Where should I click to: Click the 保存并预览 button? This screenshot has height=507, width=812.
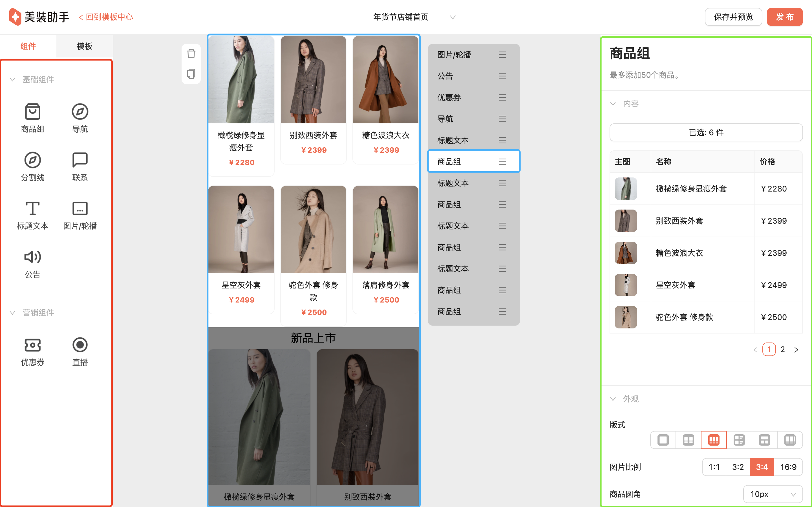pyautogui.click(x=733, y=17)
